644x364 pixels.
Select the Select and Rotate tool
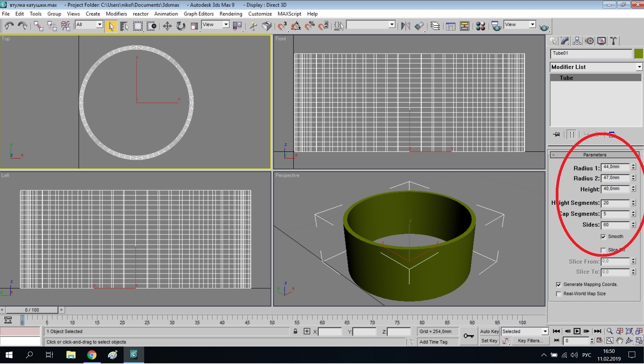[x=181, y=26]
